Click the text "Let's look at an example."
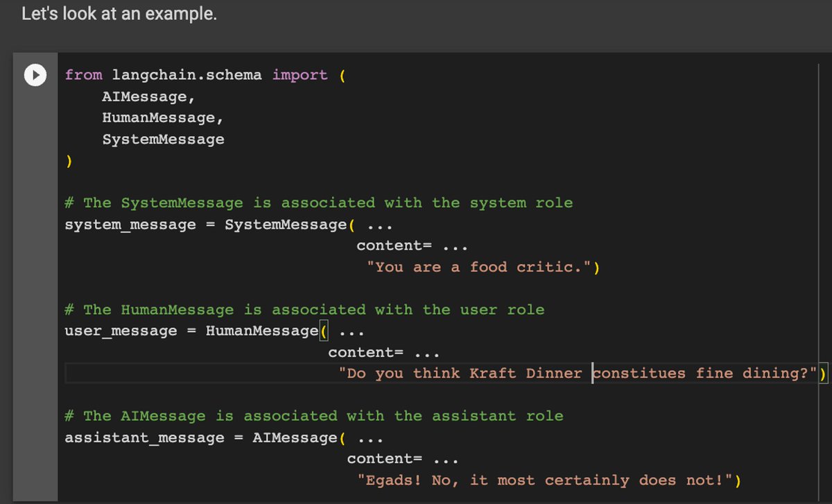Image resolution: width=832 pixels, height=504 pixels. click(119, 14)
